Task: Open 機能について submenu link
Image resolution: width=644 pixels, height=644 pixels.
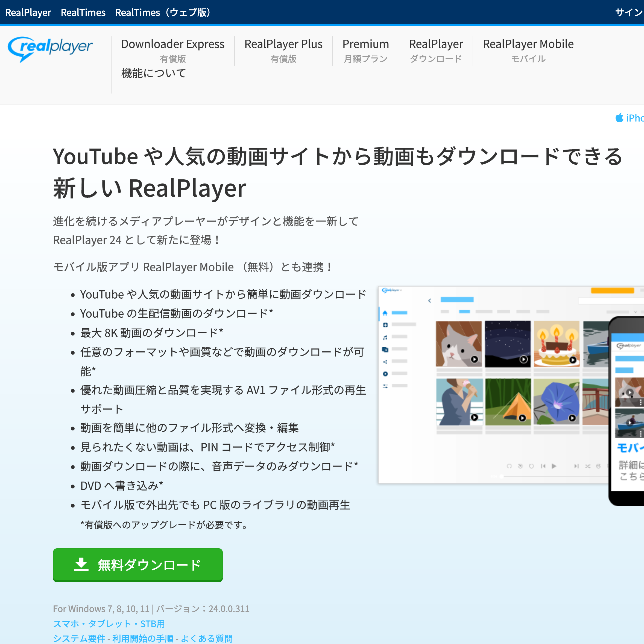Action: [154, 73]
